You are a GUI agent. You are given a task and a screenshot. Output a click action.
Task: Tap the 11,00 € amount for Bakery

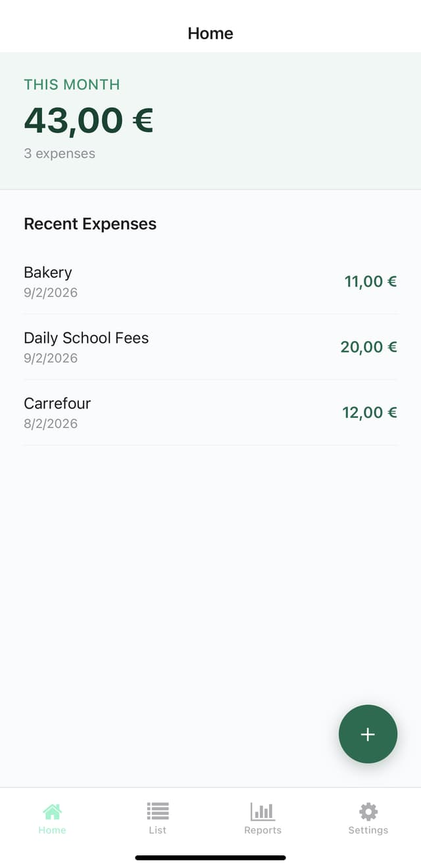(370, 281)
